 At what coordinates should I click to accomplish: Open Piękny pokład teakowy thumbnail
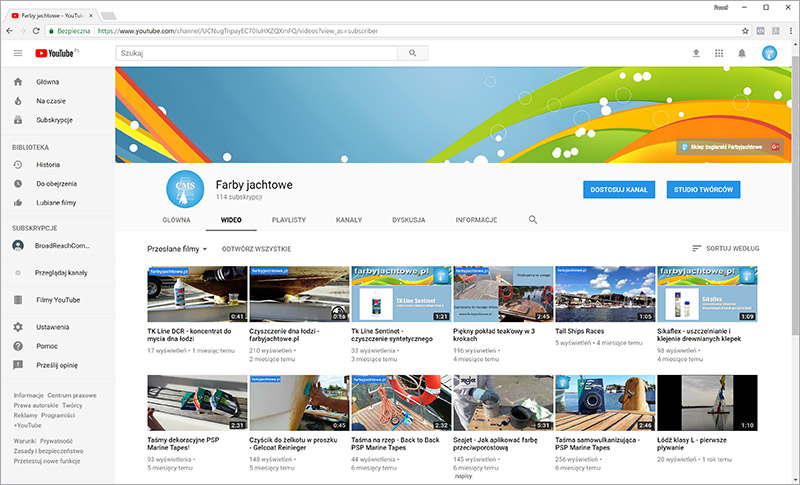pyautogui.click(x=503, y=294)
